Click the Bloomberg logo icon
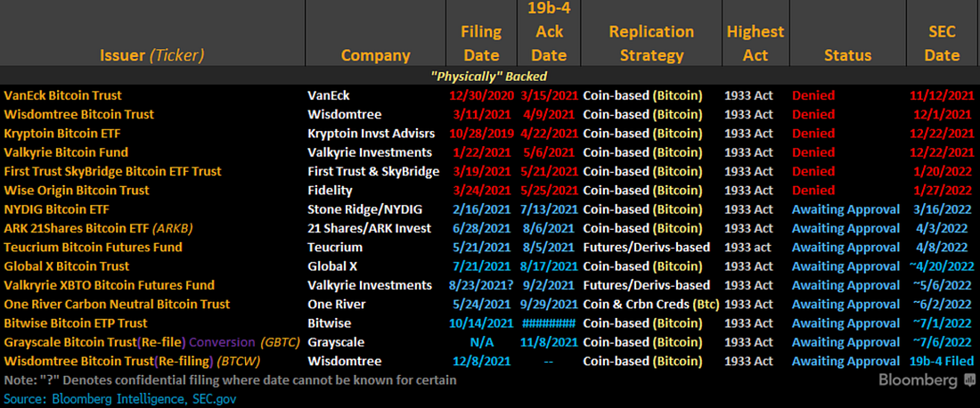Viewport: 980px width, 408px height. (969, 379)
